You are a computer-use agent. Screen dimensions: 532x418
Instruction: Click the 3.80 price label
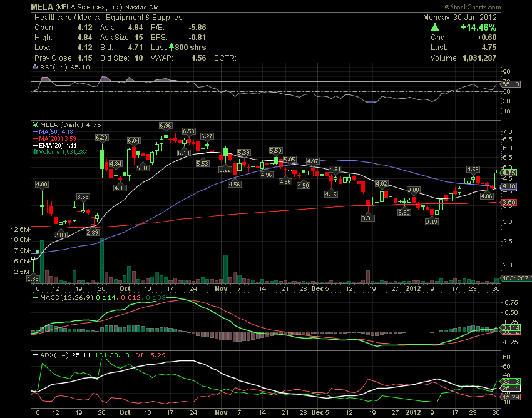[413, 190]
